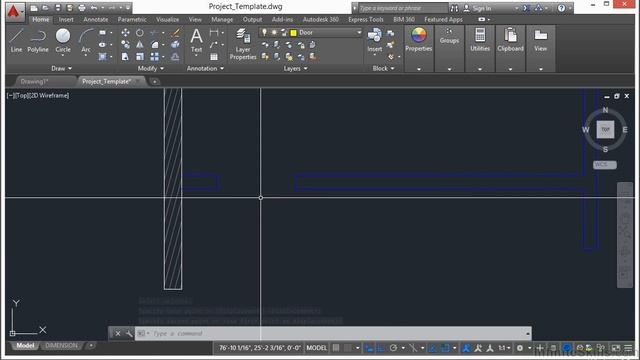The image size is (640, 360).
Task: Toggle MODEL space button in status bar
Action: click(x=316, y=348)
